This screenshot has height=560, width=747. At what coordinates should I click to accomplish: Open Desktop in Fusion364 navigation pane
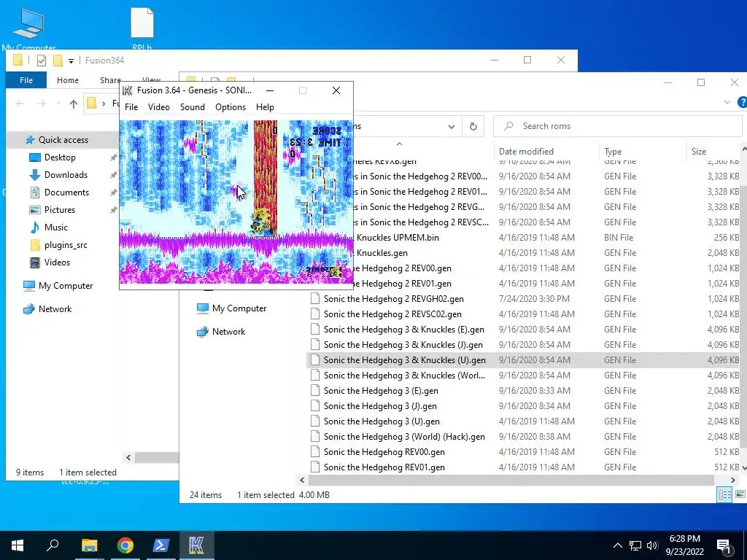coord(60,157)
